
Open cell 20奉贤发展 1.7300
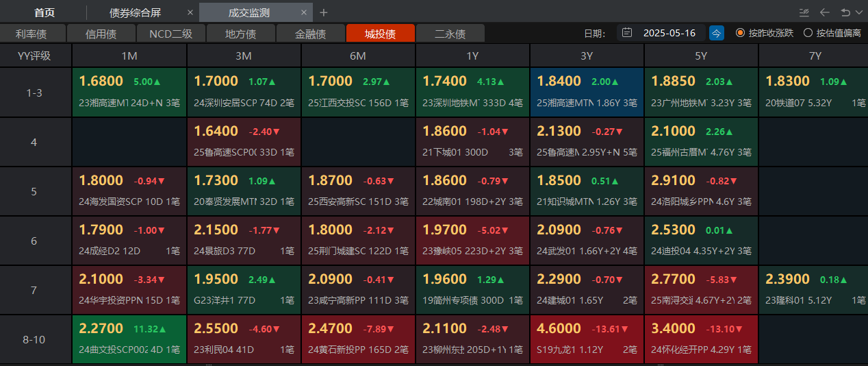coord(244,191)
